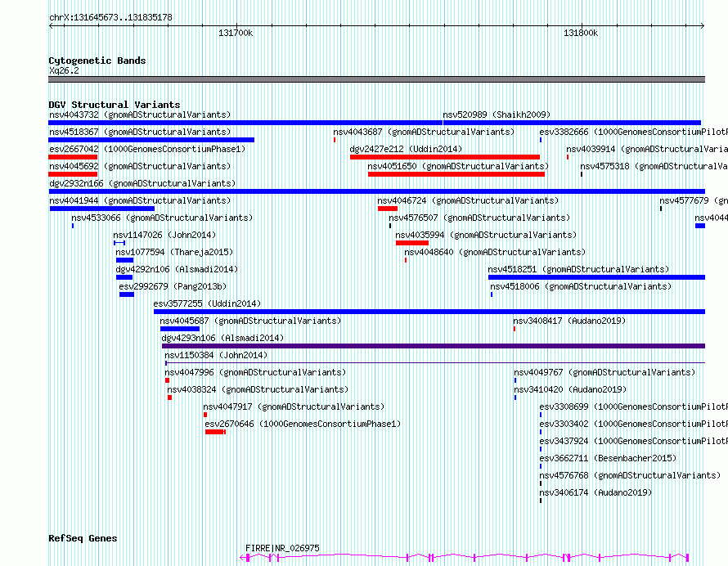
Task: Open variant nsv4043732 (gnomADStructuralVariants)
Action: click(140, 115)
